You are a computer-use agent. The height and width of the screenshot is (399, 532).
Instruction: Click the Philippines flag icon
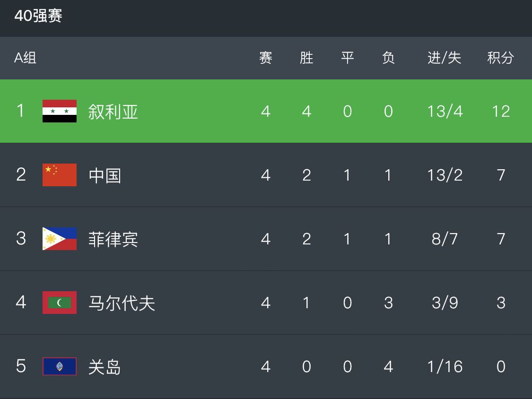click(60, 239)
